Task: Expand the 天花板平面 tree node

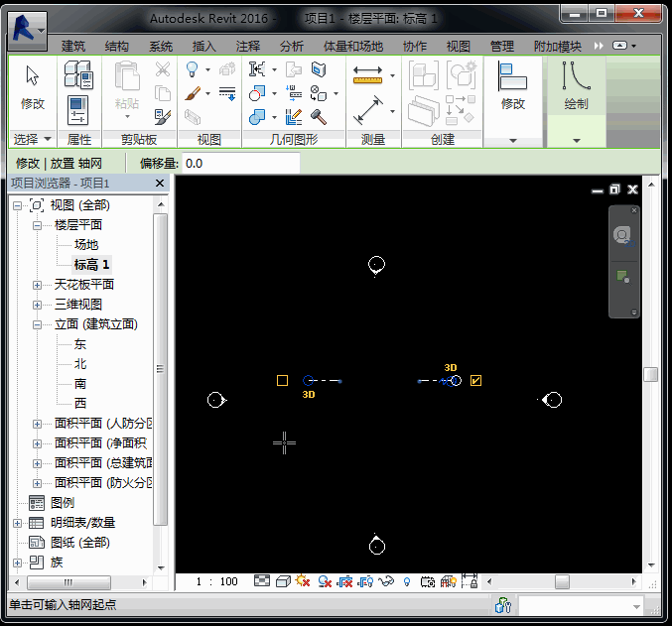Action: click(x=38, y=285)
